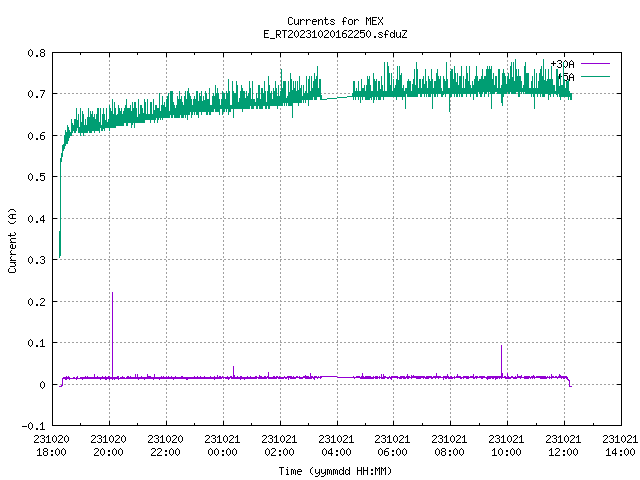The height and width of the screenshot is (480, 640).
Task: Click the flat green segment gap near 04:00
Action: click(x=337, y=98)
